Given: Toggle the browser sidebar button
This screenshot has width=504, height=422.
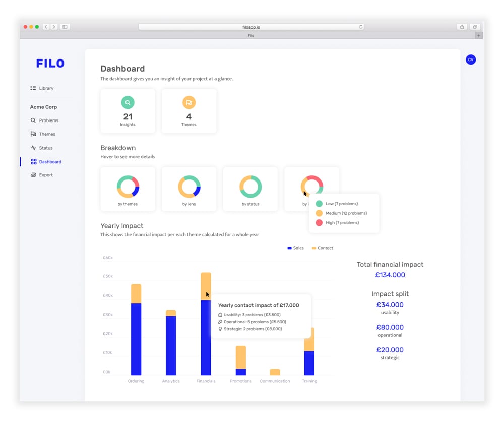Looking at the screenshot, I should point(65,27).
